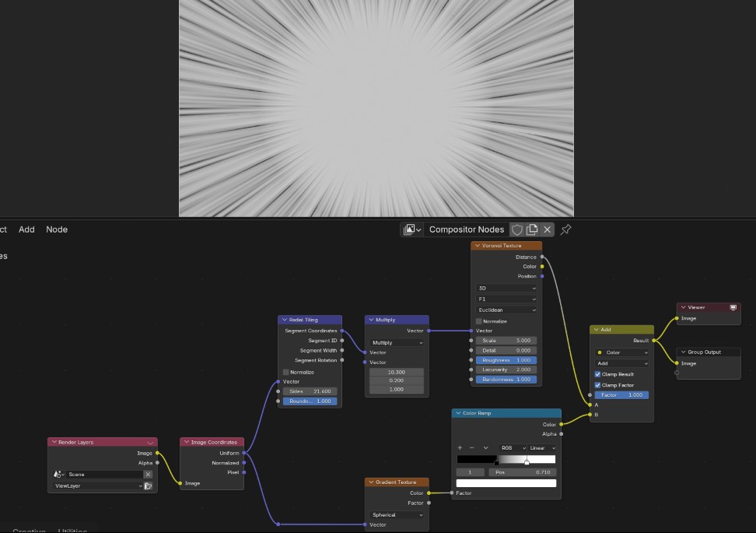The height and width of the screenshot is (533, 756).
Task: Click the Color Ramp stop index field
Action: [470, 472]
